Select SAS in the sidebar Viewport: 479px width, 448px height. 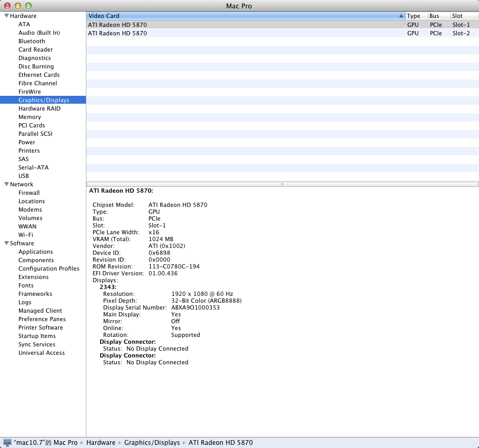click(x=23, y=159)
